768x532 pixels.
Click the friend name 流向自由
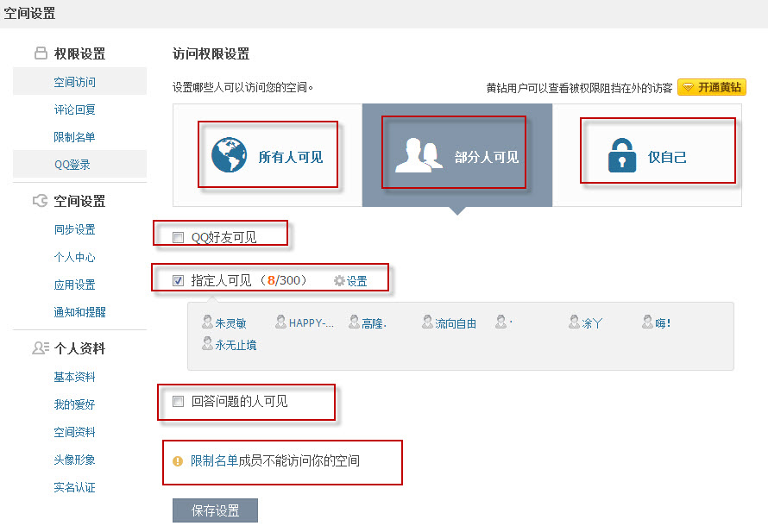pos(456,323)
